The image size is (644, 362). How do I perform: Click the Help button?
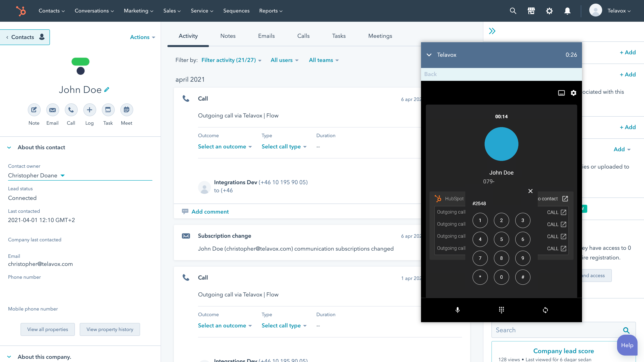click(x=627, y=346)
